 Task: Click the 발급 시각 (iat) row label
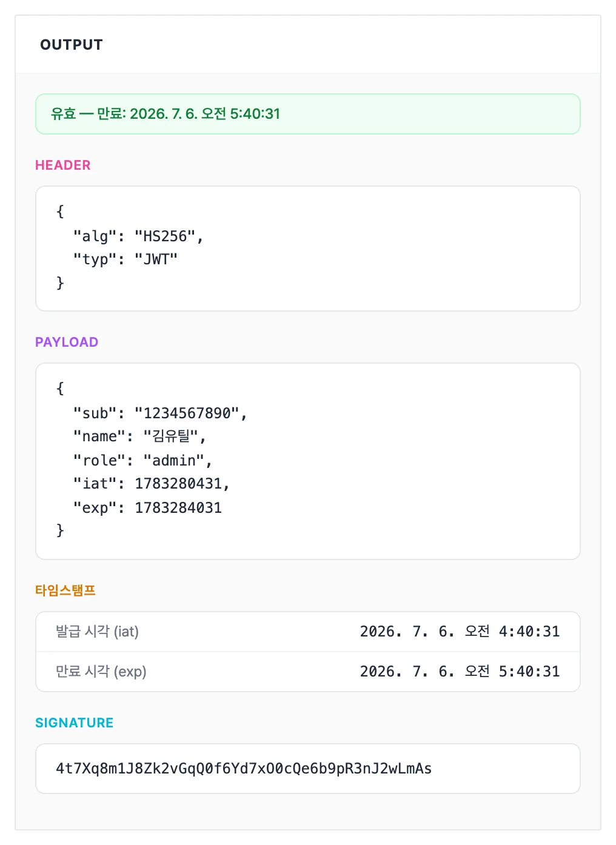pos(97,632)
